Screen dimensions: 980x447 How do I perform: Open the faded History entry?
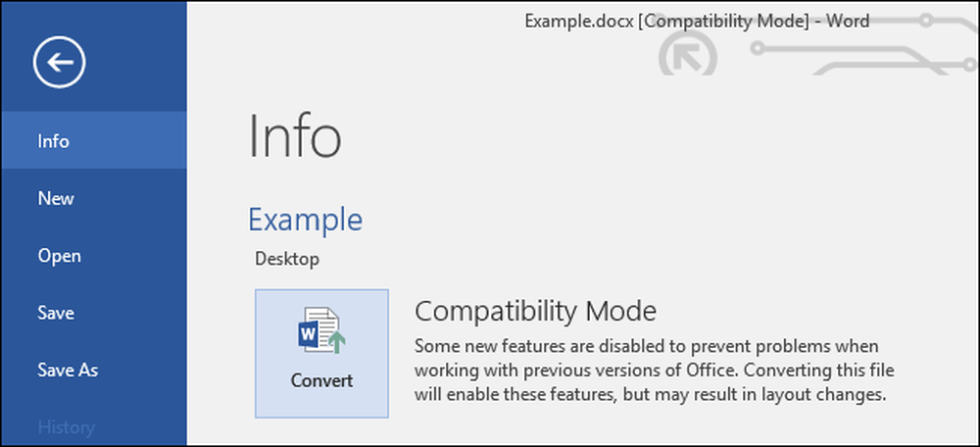click(x=94, y=427)
